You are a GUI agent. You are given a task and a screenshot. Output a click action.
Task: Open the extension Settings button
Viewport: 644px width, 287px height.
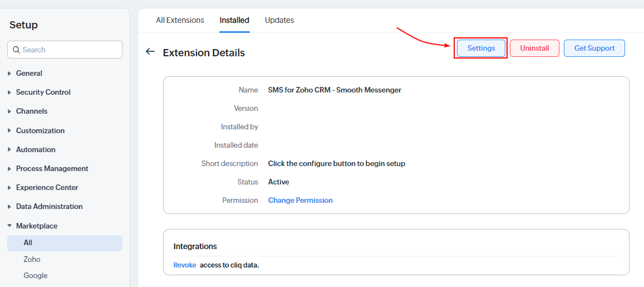481,48
